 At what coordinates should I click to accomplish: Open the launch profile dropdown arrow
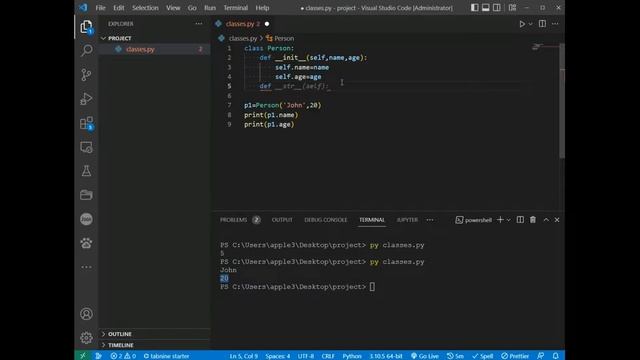pyautogui.click(x=509, y=220)
